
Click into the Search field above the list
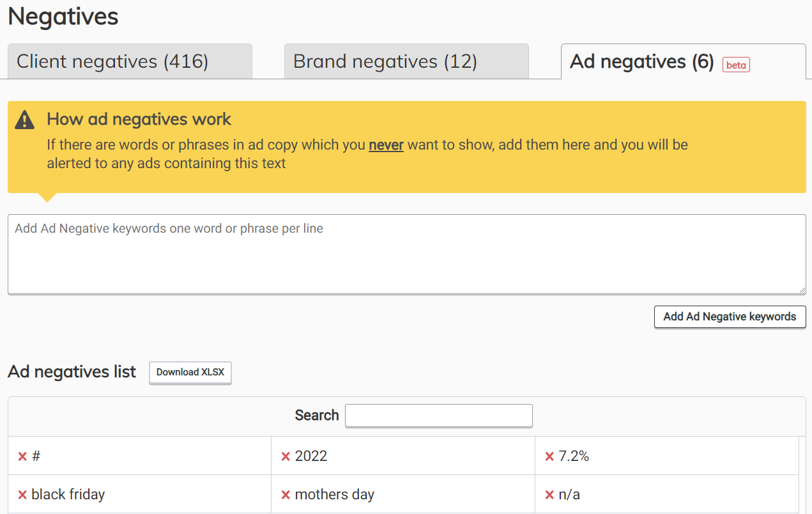pos(438,416)
